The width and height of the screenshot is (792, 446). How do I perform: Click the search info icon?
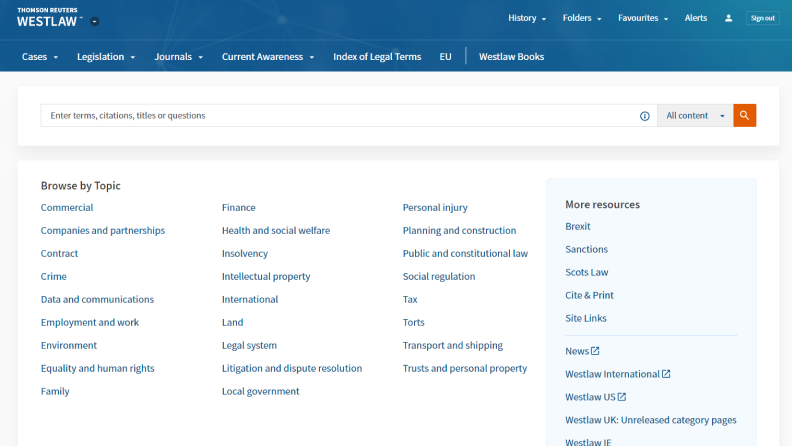click(x=645, y=116)
